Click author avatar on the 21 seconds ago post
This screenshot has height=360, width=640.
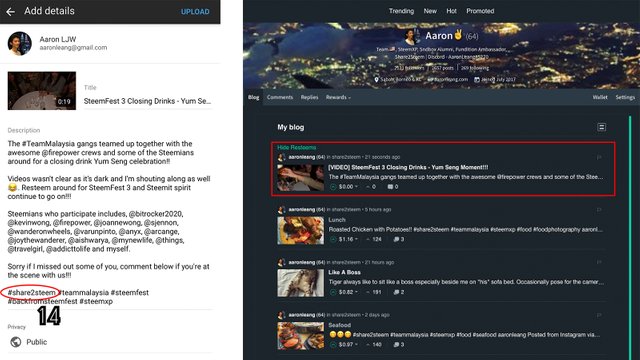point(281,157)
